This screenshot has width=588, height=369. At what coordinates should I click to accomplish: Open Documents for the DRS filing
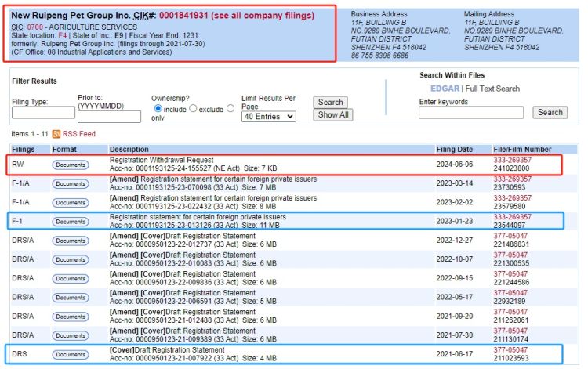tap(71, 354)
